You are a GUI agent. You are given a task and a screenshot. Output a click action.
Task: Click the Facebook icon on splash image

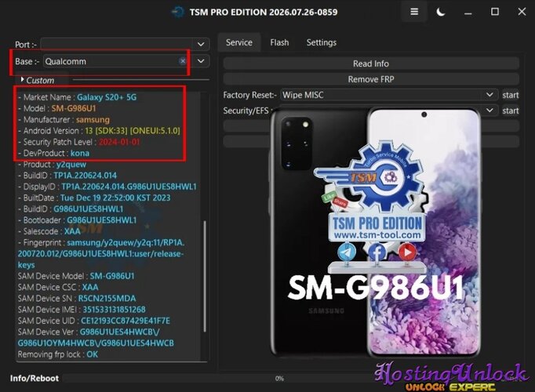377,253
